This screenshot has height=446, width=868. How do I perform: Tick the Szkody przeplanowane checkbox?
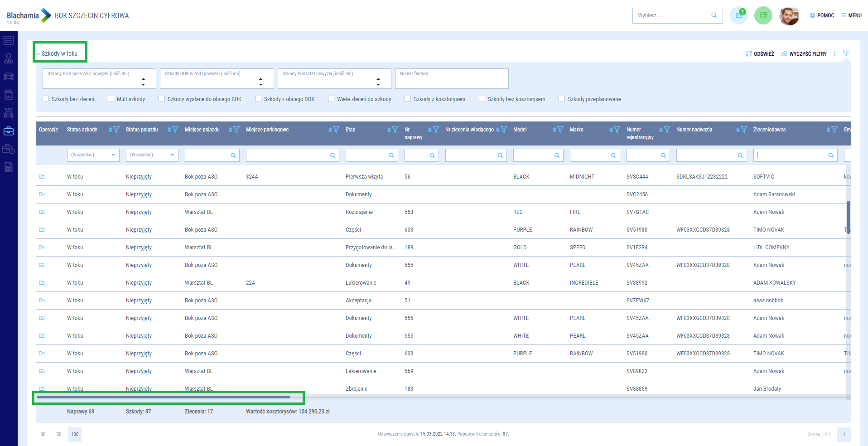tap(562, 99)
